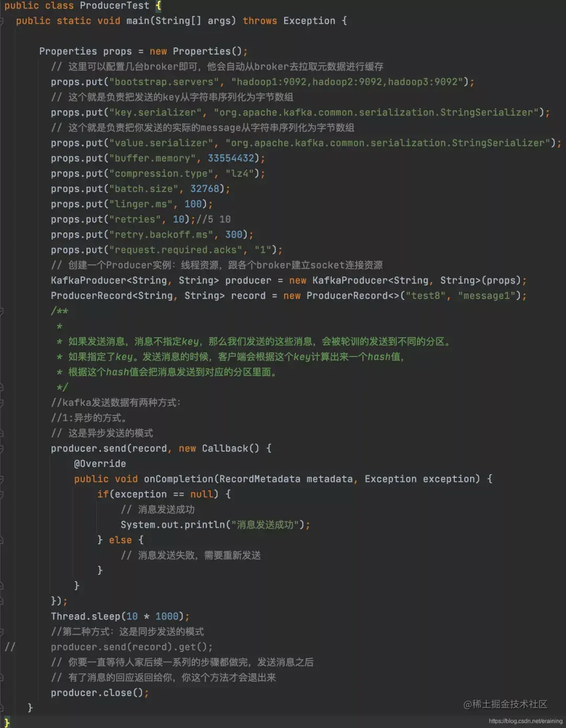This screenshot has height=728, width=566.
Task: Click 'new Callback()' expression
Action: click(219, 448)
